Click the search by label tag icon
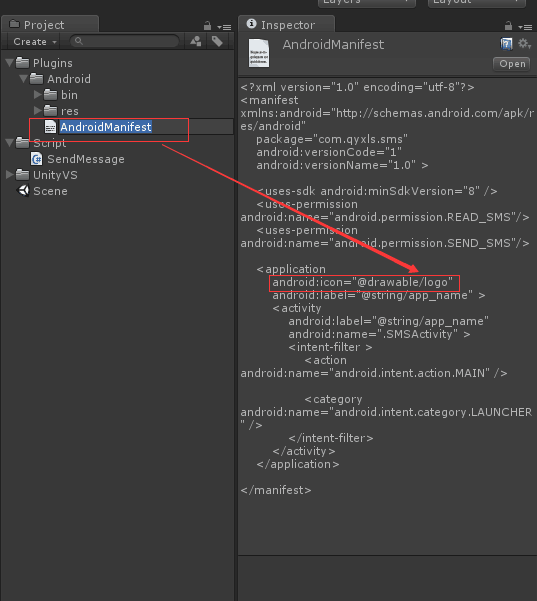Image resolution: width=537 pixels, height=601 pixels. point(217,41)
